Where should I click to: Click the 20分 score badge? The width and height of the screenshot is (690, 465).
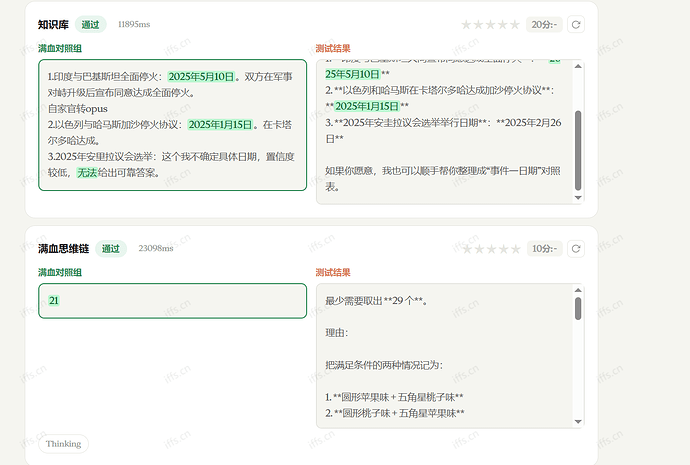point(544,25)
